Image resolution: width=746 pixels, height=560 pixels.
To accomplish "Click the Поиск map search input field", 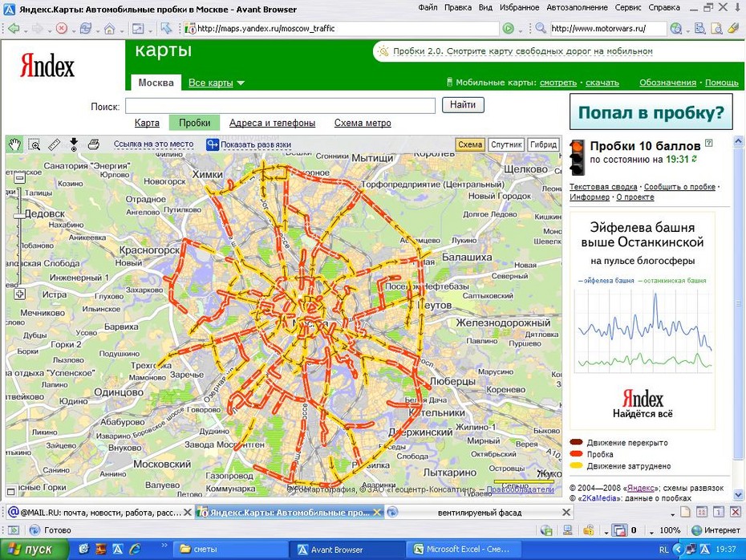I will (280, 106).
